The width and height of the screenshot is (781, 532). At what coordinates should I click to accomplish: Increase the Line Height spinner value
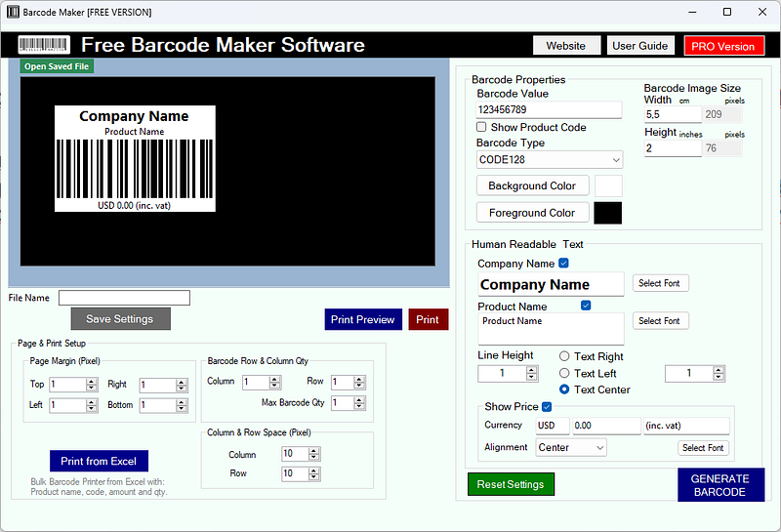pos(532,370)
